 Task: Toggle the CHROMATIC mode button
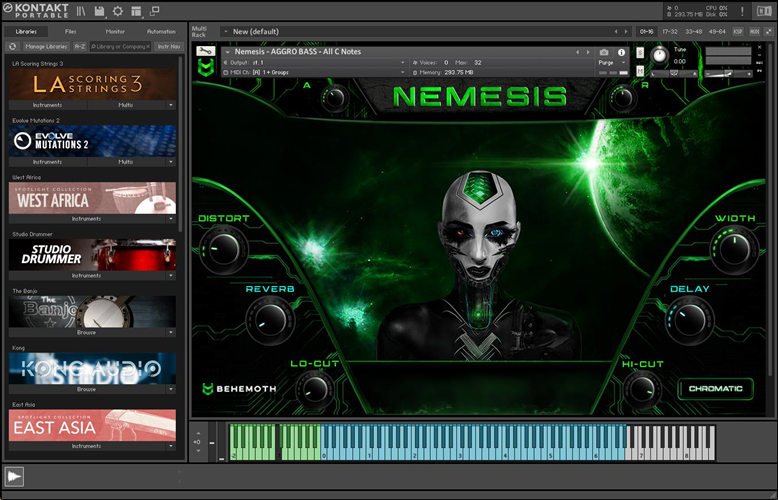[x=715, y=388]
